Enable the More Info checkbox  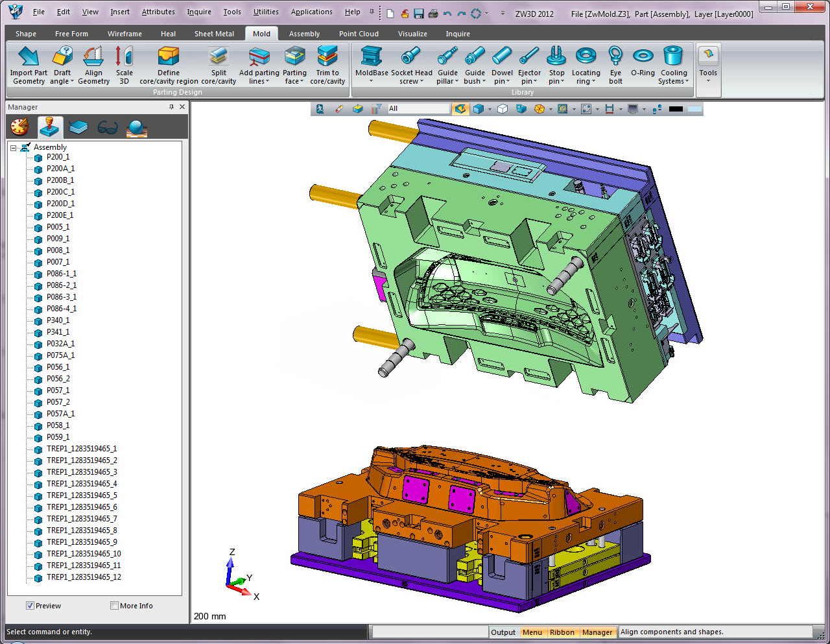pyautogui.click(x=114, y=606)
